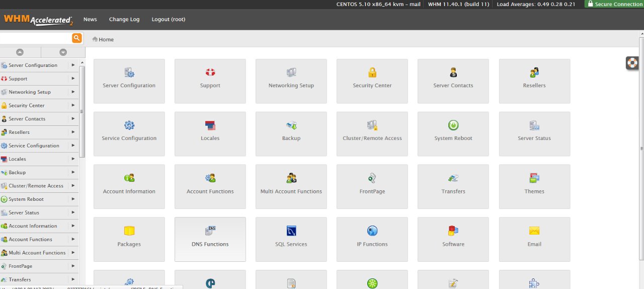Click inside the sidebar search field
Image resolution: width=644 pixels, height=289 pixels.
tap(35, 38)
